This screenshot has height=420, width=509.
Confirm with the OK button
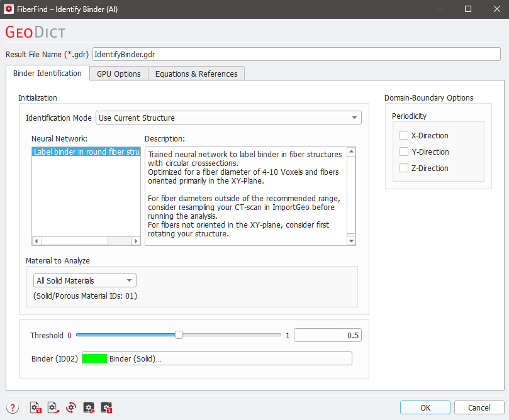425,407
